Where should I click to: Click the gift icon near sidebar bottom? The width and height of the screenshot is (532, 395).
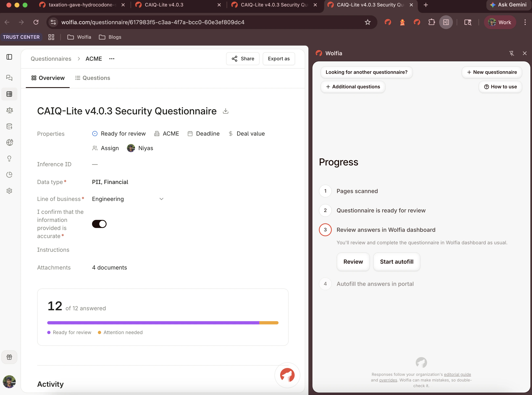pyautogui.click(x=9, y=357)
